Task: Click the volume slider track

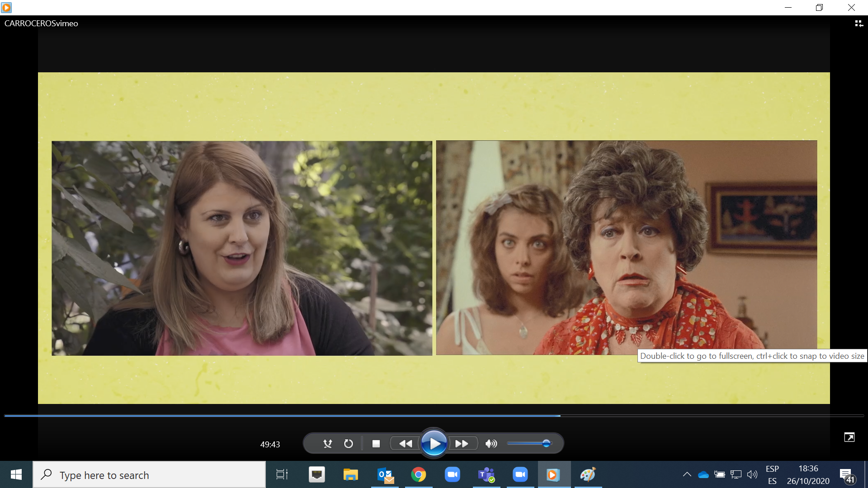Action: [x=524, y=444]
